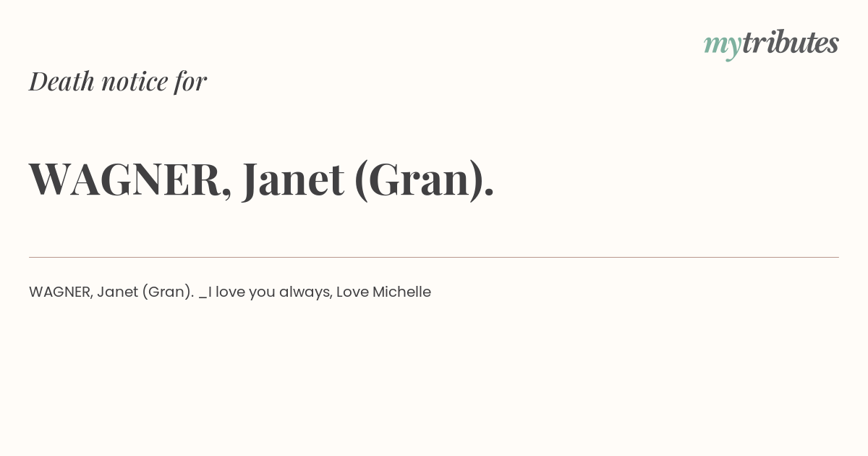Click "(Gran)." in the large heading
This screenshot has width=868, height=456.
pyautogui.click(x=425, y=180)
